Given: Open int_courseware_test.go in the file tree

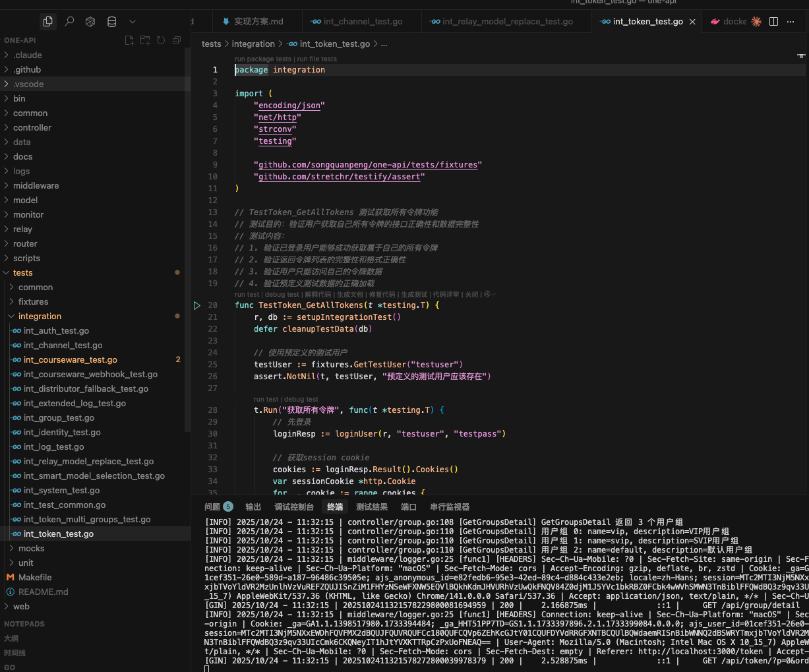Looking at the screenshot, I should (70, 360).
